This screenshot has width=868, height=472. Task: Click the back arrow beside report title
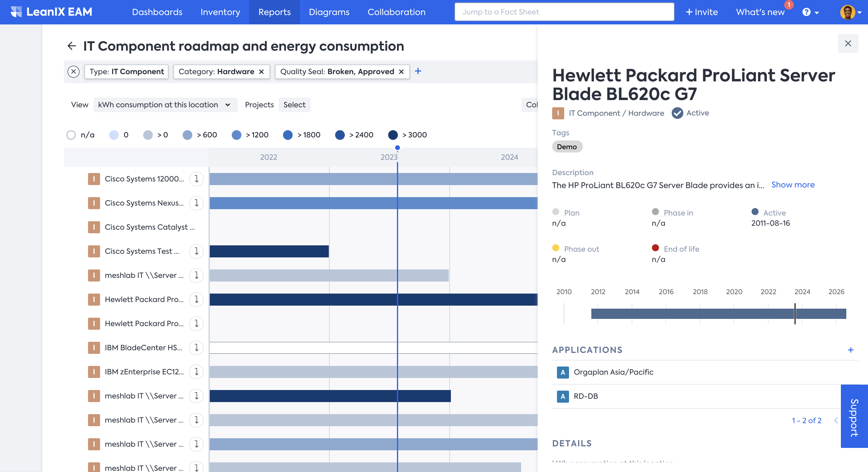pyautogui.click(x=71, y=46)
